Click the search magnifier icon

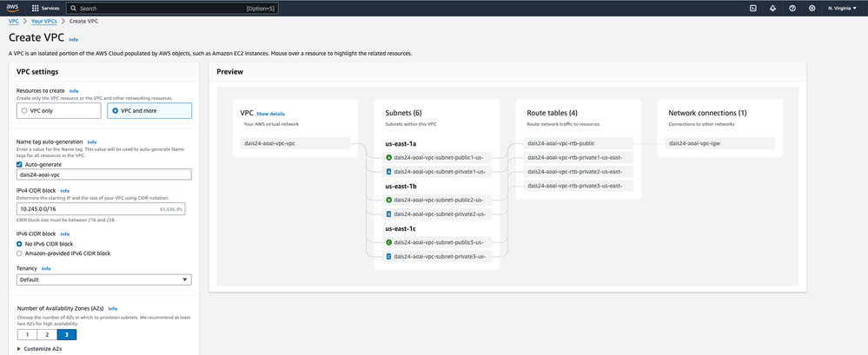(74, 9)
